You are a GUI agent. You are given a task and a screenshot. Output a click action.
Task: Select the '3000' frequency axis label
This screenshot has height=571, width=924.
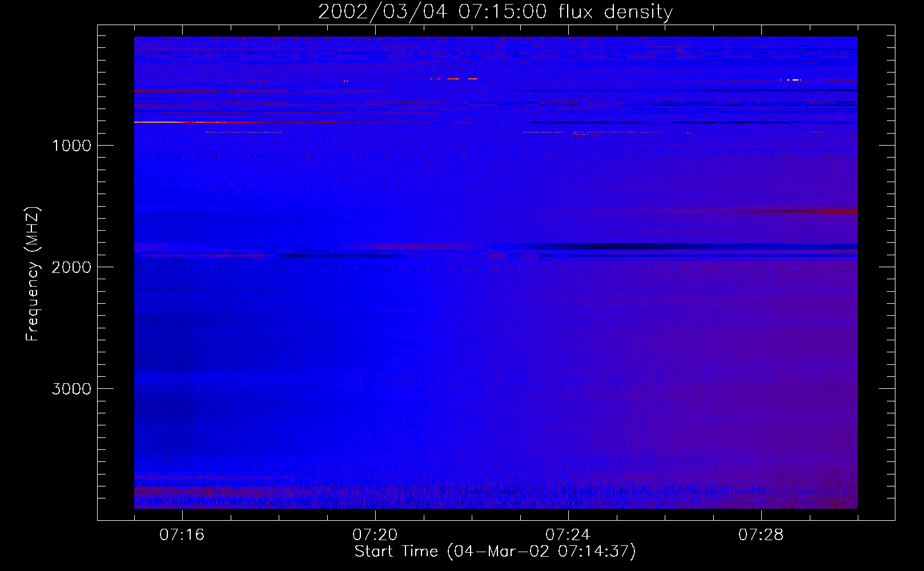point(71,389)
